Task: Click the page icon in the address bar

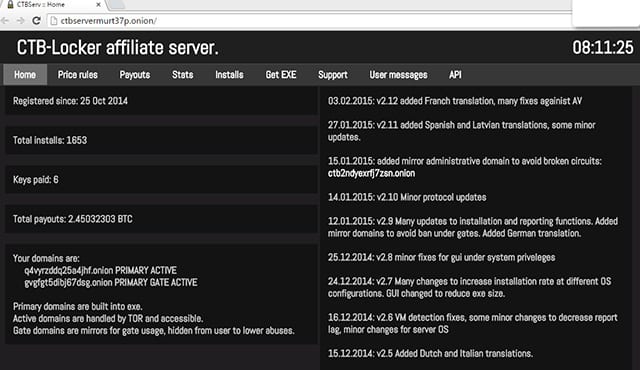Action: (53, 21)
